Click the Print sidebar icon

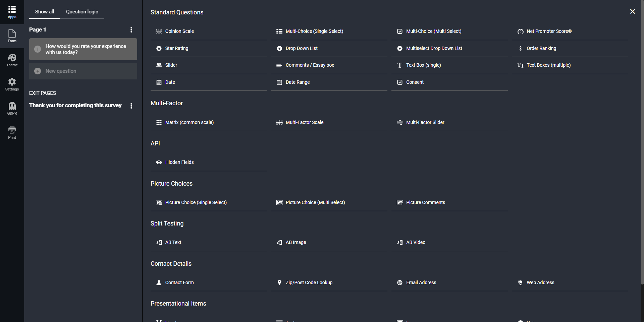tap(12, 130)
